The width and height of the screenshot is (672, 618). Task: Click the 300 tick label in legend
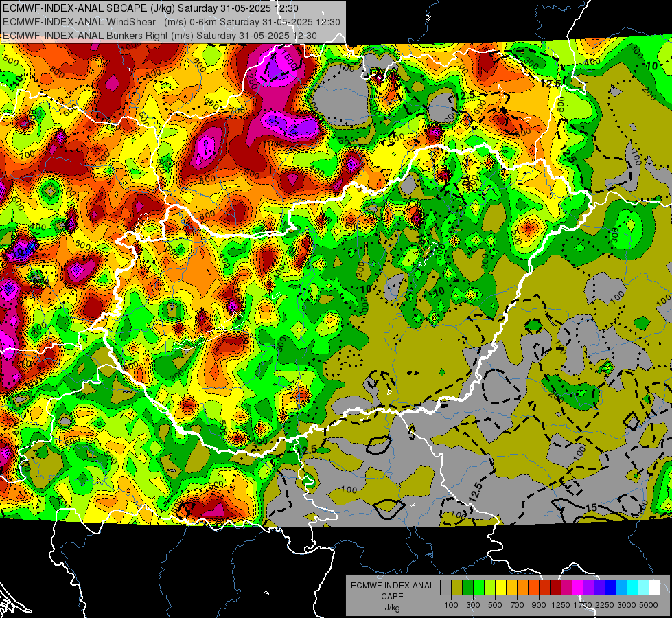473,605
